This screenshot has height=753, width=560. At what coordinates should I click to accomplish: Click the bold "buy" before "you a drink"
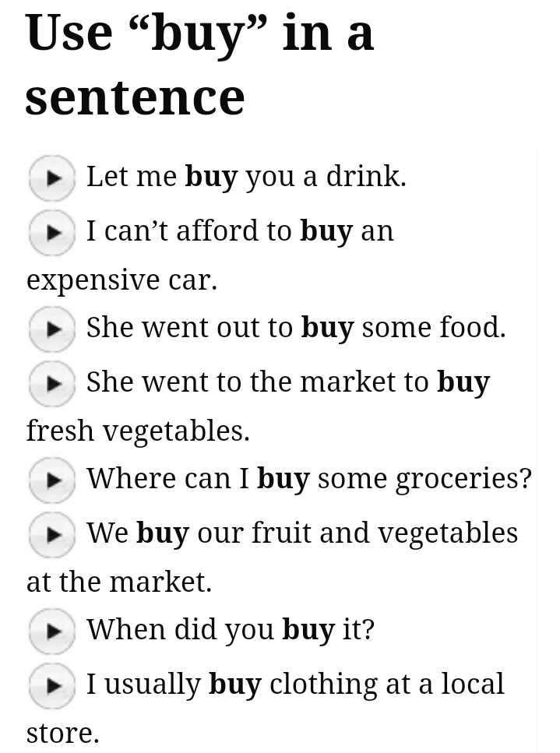coord(211,177)
